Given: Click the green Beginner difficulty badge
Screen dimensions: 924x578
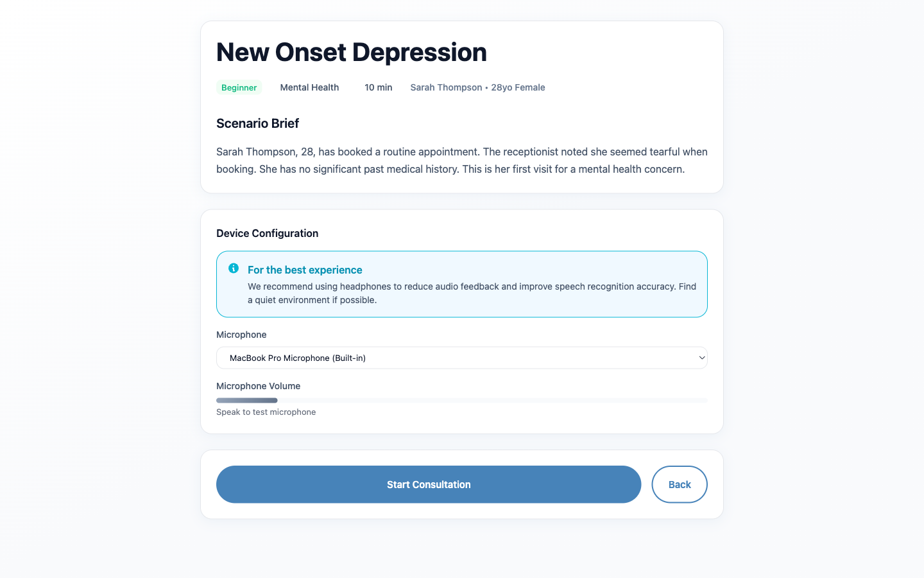Looking at the screenshot, I should (239, 87).
